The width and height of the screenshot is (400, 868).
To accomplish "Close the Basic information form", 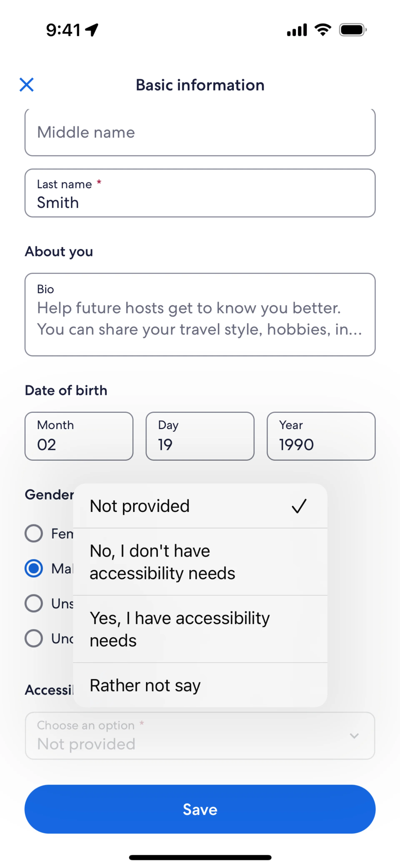I will [27, 85].
